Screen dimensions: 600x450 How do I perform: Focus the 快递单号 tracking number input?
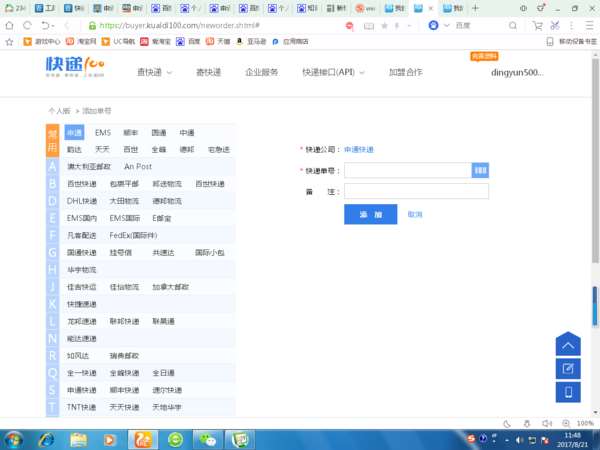(408, 170)
